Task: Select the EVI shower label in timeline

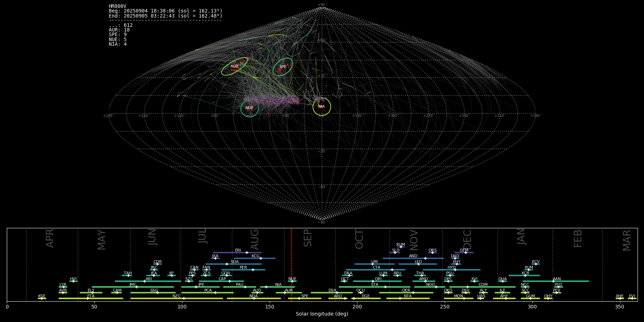Action: (632, 296)
